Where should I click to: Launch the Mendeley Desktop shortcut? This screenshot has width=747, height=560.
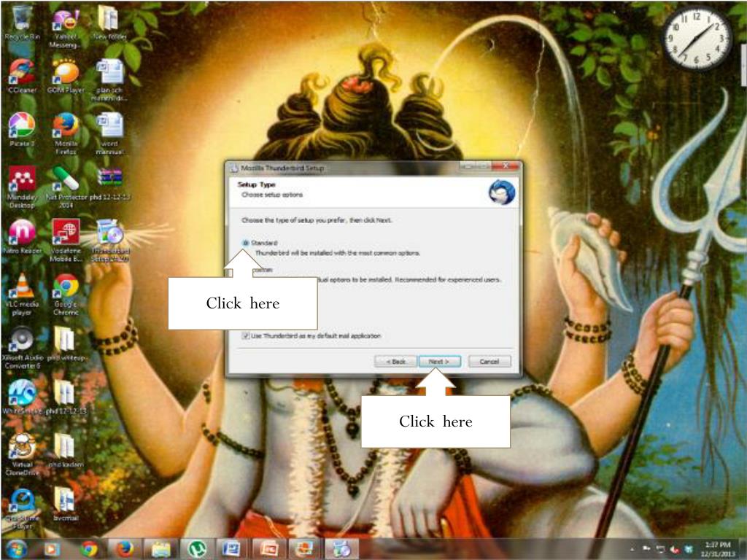[21, 187]
